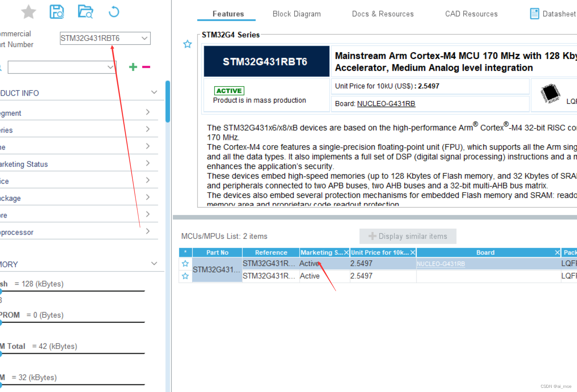Open the Datasheet tab
577x392 pixels.
(x=553, y=14)
